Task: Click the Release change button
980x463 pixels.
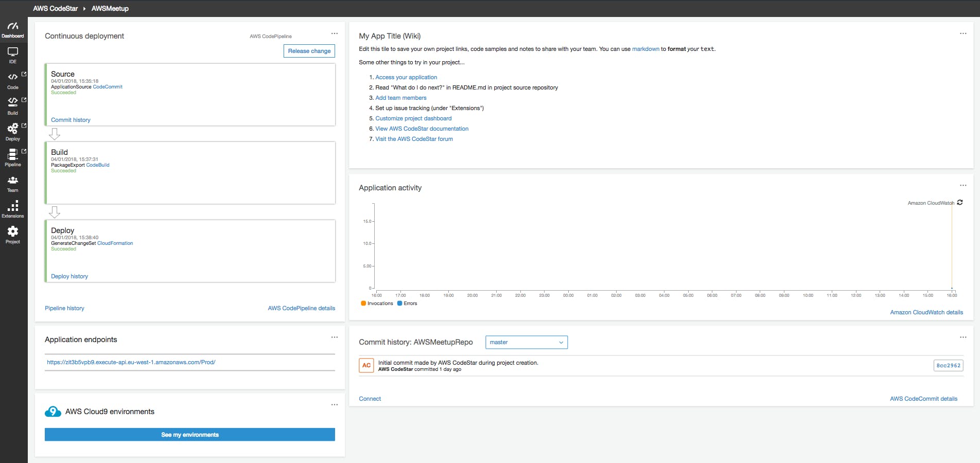Action: pyautogui.click(x=309, y=51)
